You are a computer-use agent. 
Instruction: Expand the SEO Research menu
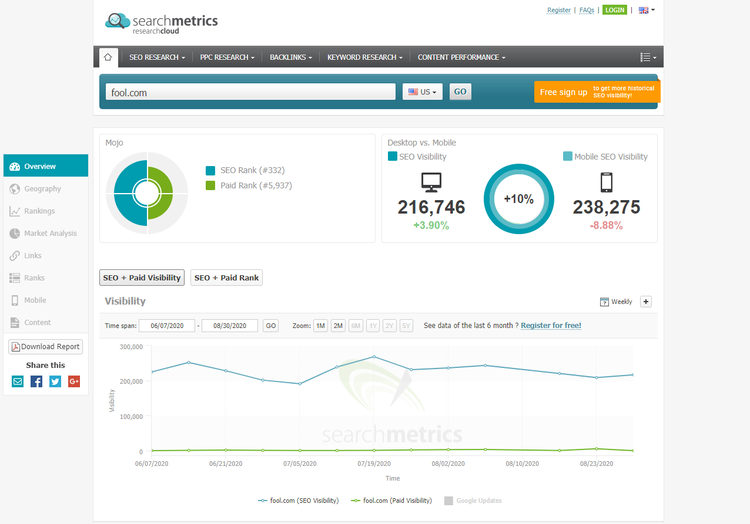pos(157,57)
